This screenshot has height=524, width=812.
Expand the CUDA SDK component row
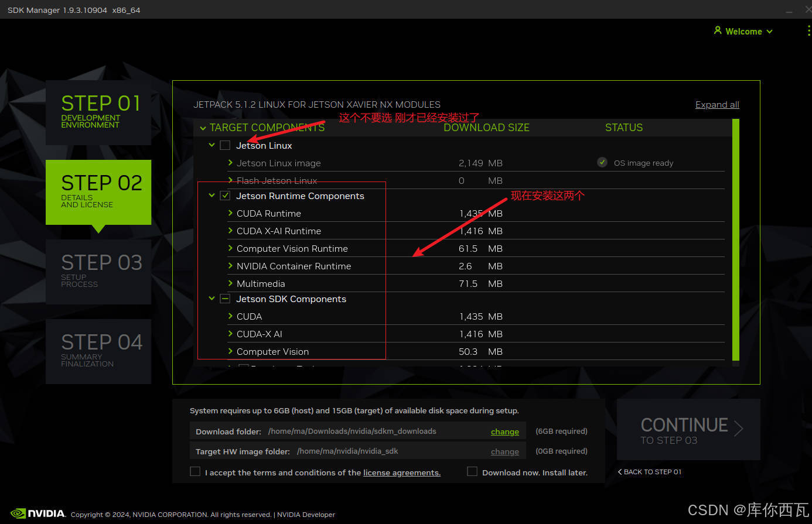[x=230, y=316]
